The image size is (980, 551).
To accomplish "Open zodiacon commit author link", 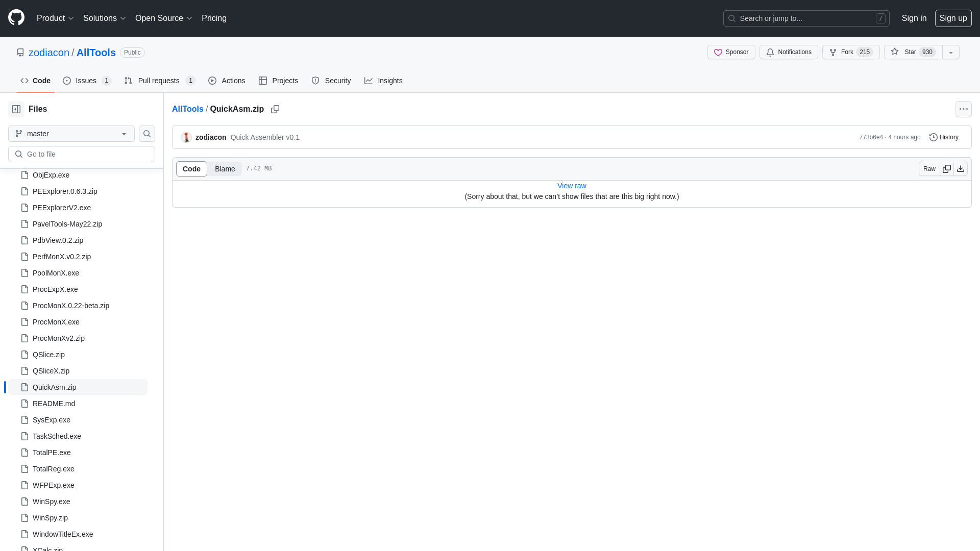I will pos(211,137).
